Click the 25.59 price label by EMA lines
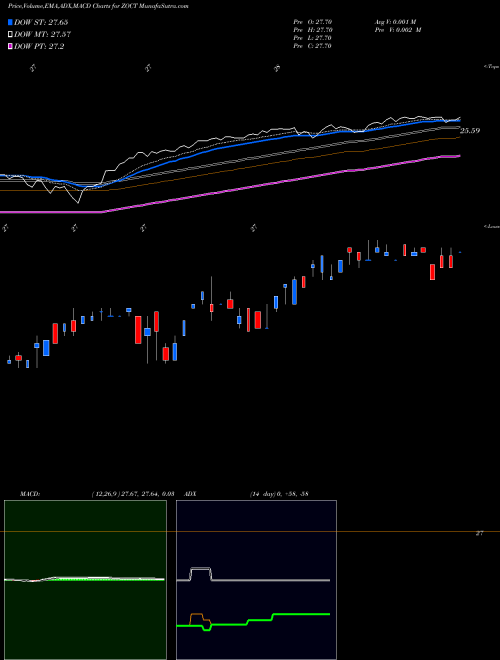 [470, 131]
